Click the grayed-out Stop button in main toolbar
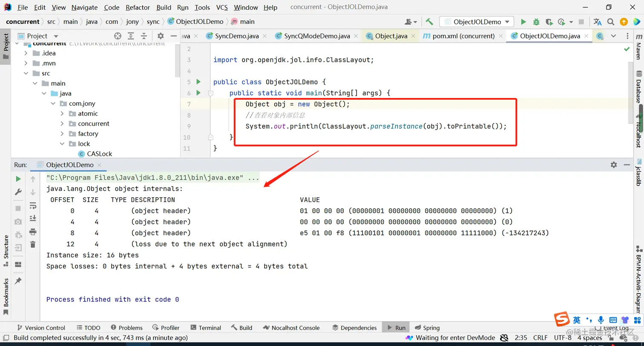Image resolution: width=644 pixels, height=346 pixels. coord(581,22)
